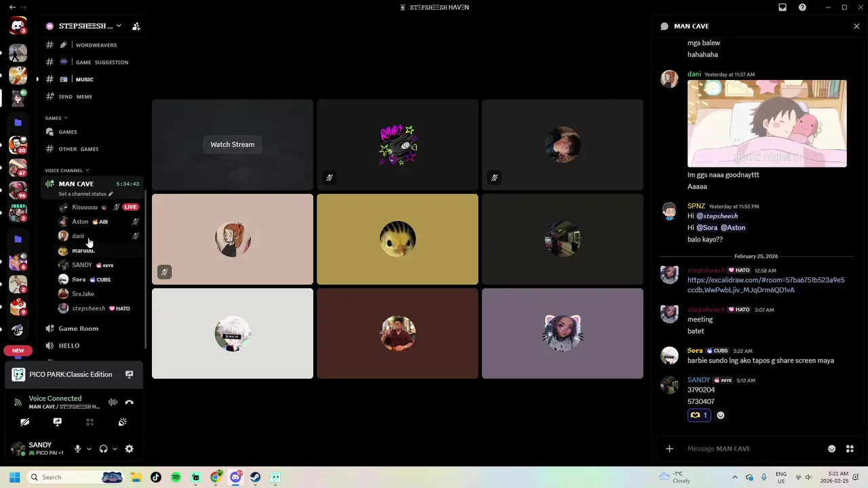Toggle microphone mute in the user panel

78,449
